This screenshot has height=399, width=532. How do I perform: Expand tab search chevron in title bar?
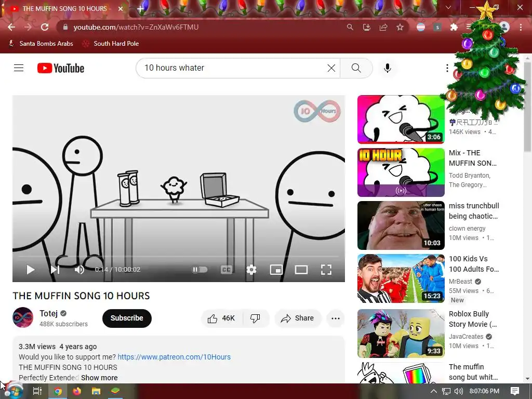click(x=448, y=7)
